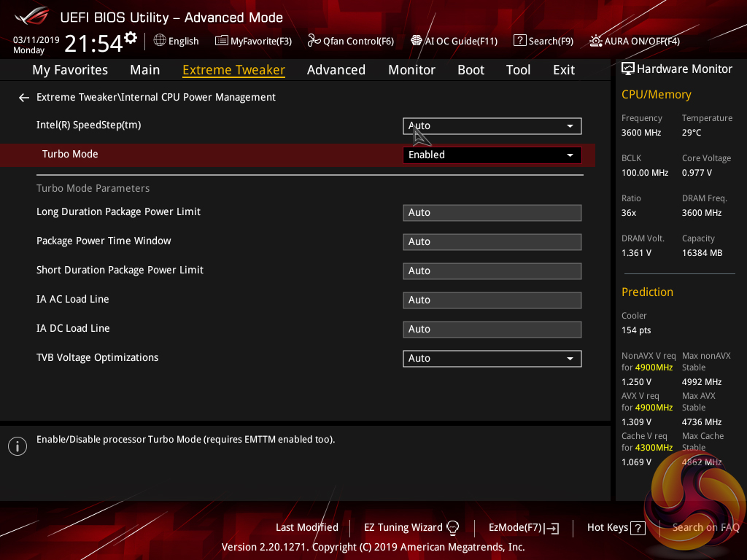This screenshot has width=747, height=560.
Task: Click the MyFavorite list icon
Action: click(x=222, y=41)
